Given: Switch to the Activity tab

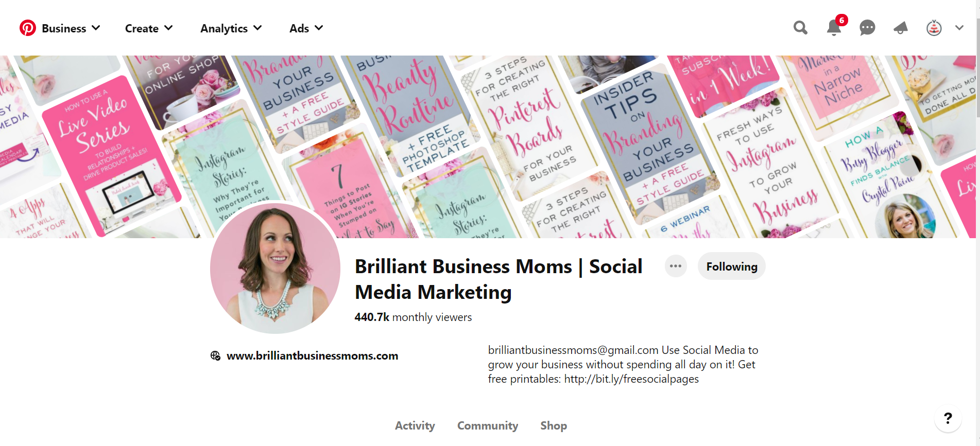Looking at the screenshot, I should [x=415, y=425].
